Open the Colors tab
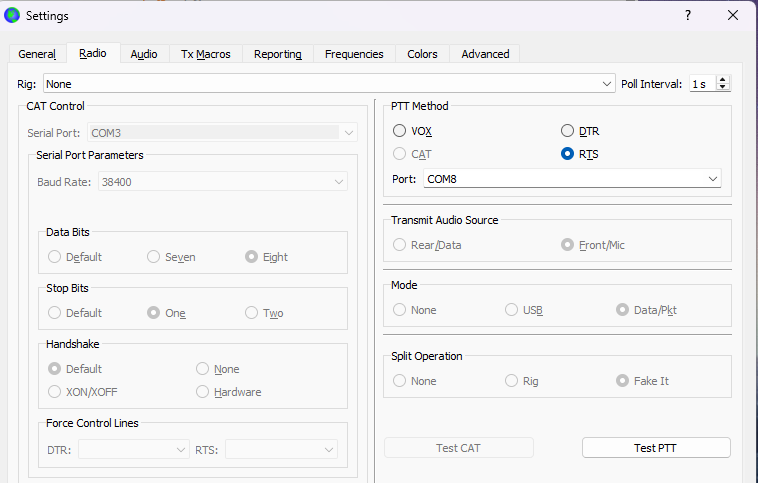 (422, 54)
